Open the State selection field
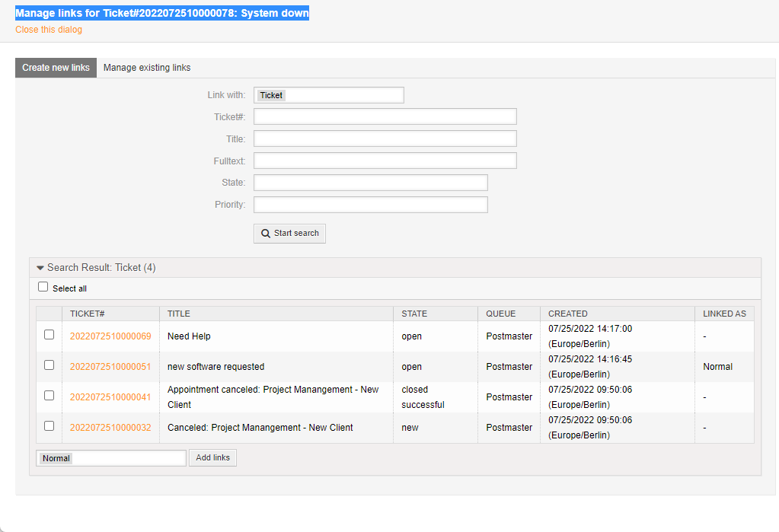Image resolution: width=779 pixels, height=532 pixels. [x=370, y=183]
